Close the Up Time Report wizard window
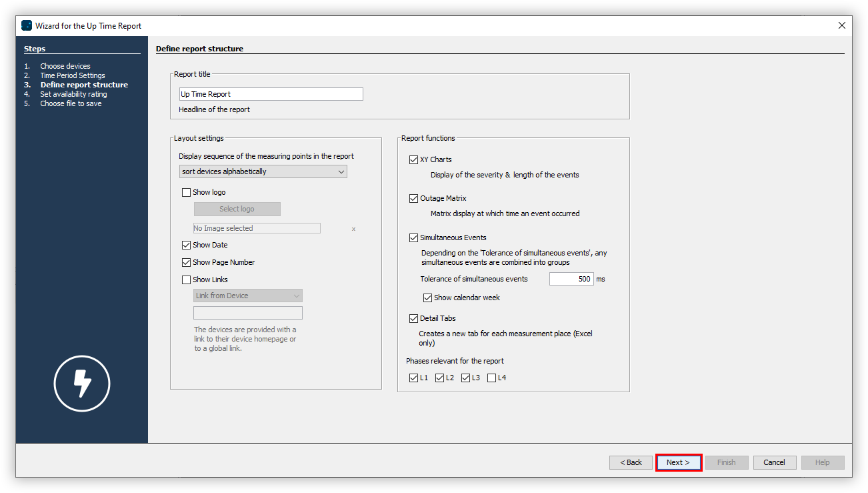This screenshot has width=868, height=493. 841,26
